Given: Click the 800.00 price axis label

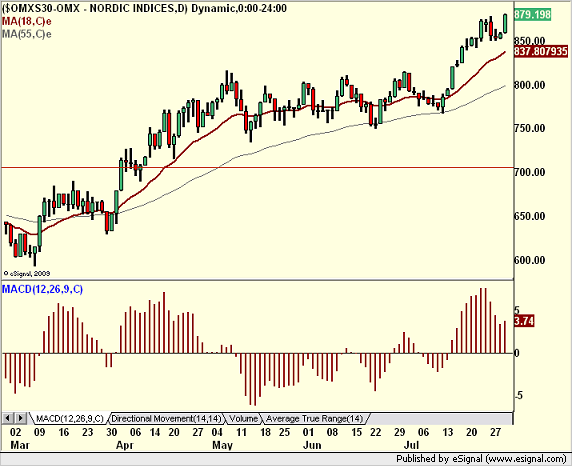Looking at the screenshot, I should [530, 85].
